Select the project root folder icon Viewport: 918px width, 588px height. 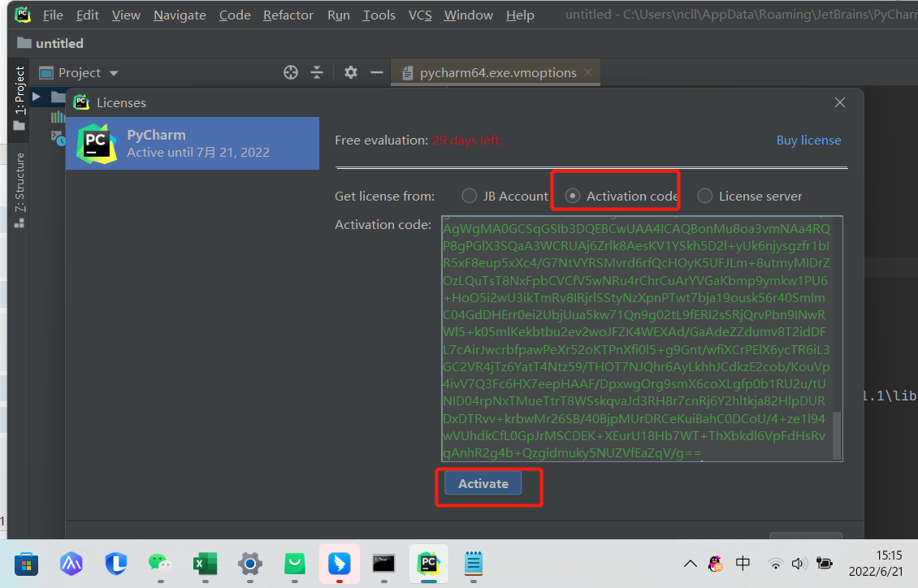58,97
